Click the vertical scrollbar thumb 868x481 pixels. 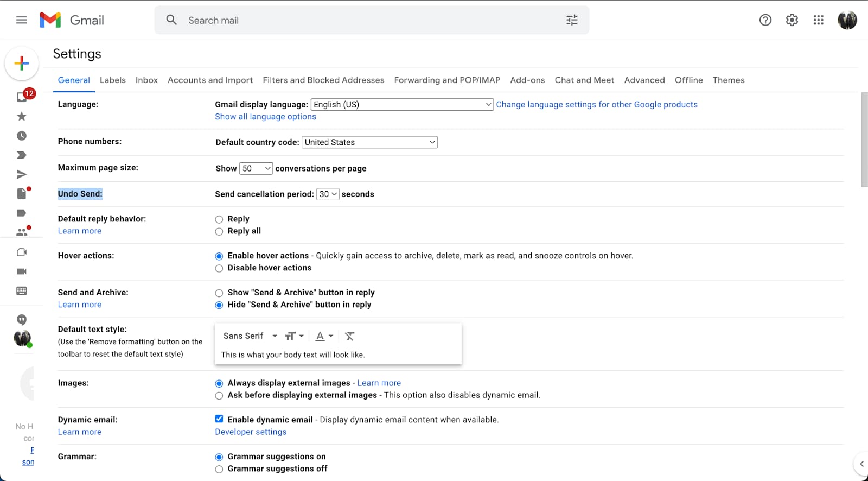pyautogui.click(x=864, y=140)
